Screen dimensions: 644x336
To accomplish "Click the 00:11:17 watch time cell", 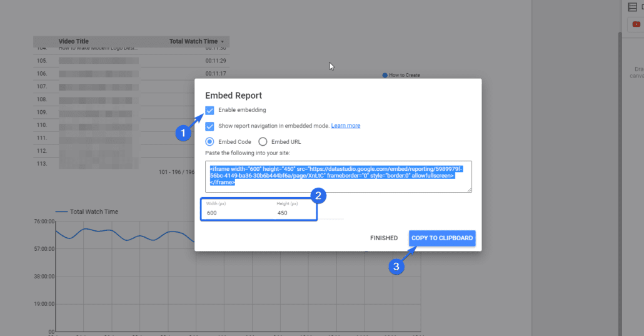I will pos(216,74).
